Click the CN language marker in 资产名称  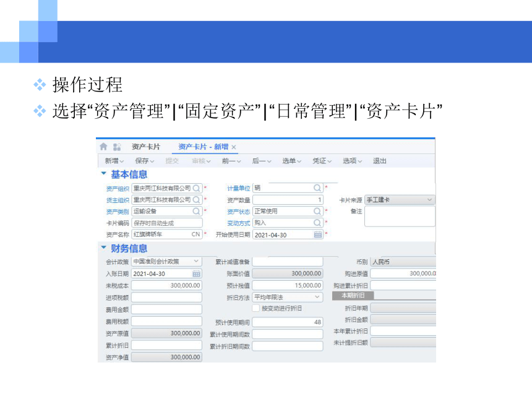coord(195,234)
